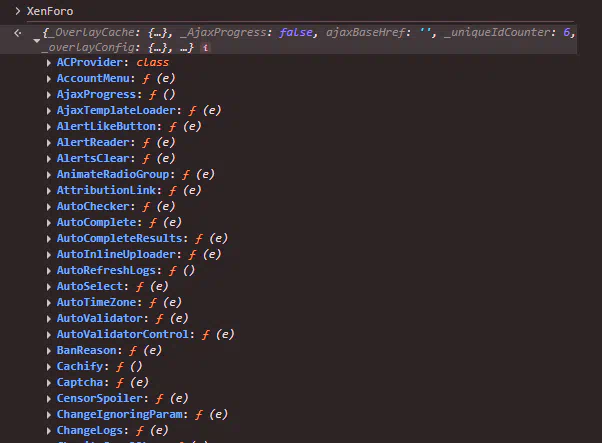Click the Captcha property name

pos(79,382)
